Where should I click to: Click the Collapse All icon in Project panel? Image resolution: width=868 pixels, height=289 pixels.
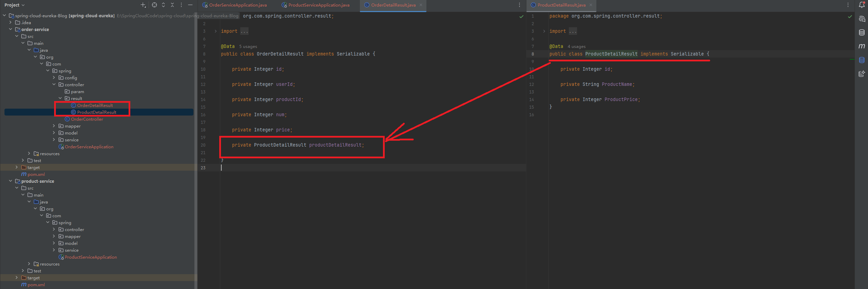click(x=172, y=5)
